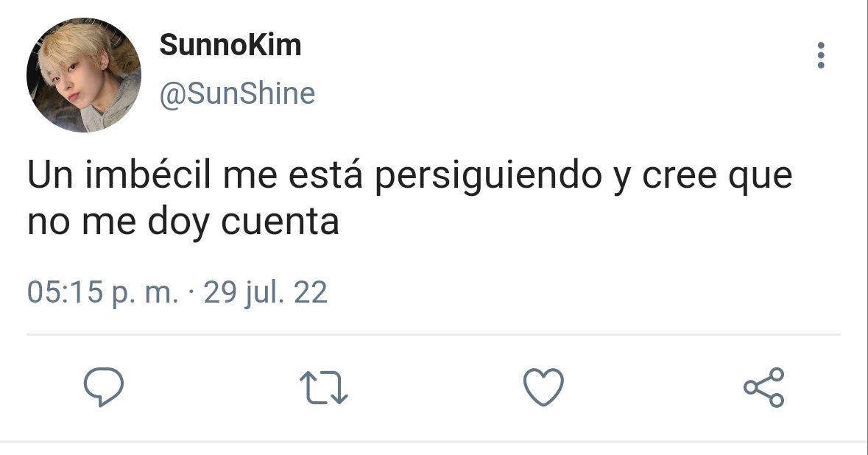
Task: Click the word "Un" starting the tweet
Action: point(50,175)
